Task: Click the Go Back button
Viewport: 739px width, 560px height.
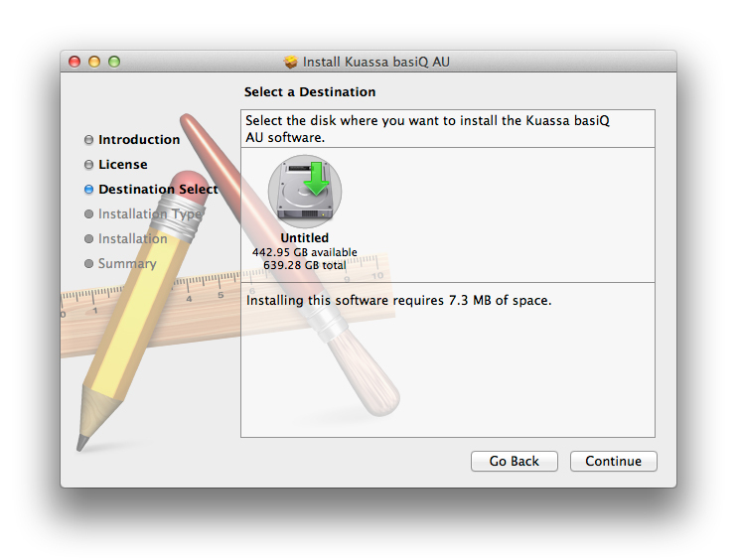Action: point(515,461)
